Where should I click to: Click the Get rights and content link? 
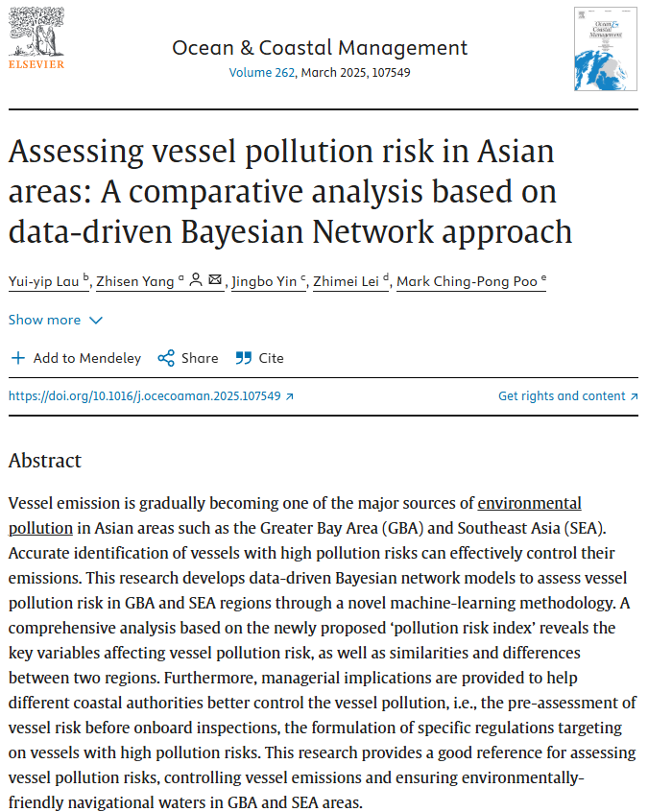[x=562, y=396]
